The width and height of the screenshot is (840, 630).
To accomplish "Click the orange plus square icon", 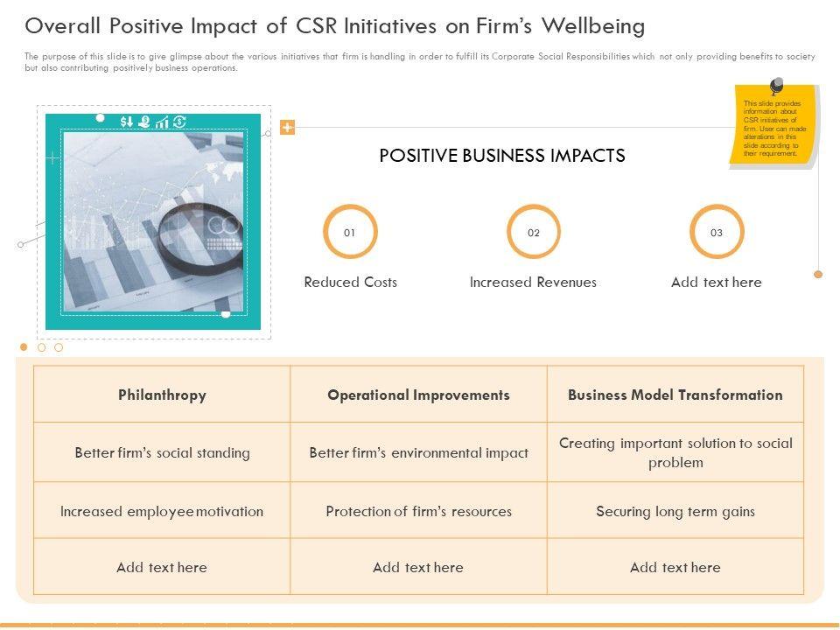I will (x=287, y=128).
